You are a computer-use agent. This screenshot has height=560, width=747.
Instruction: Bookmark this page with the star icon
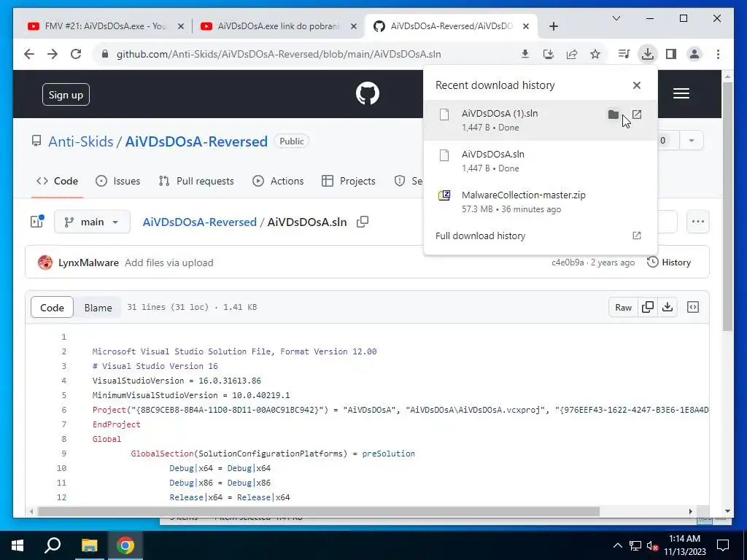tap(595, 54)
